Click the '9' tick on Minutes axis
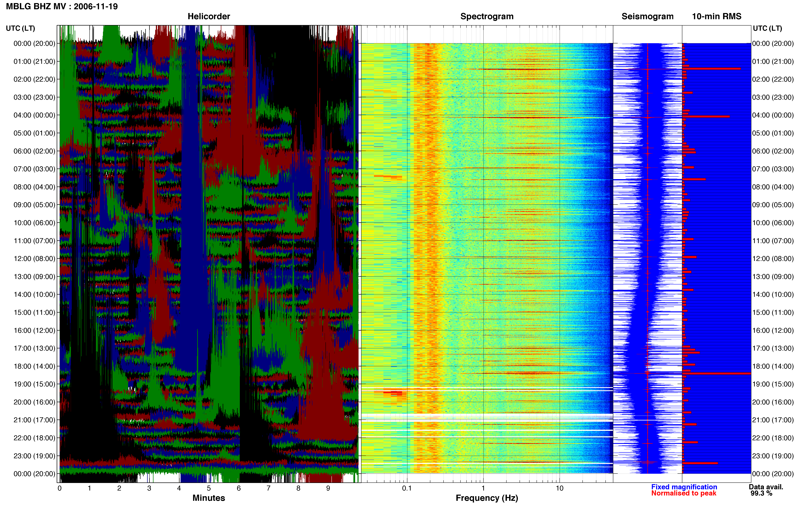812x508 pixels. 328,488
